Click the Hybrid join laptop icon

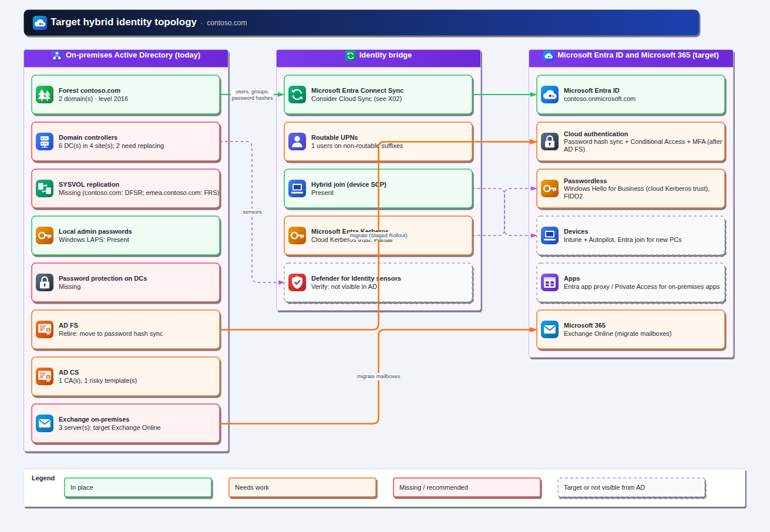coord(297,188)
